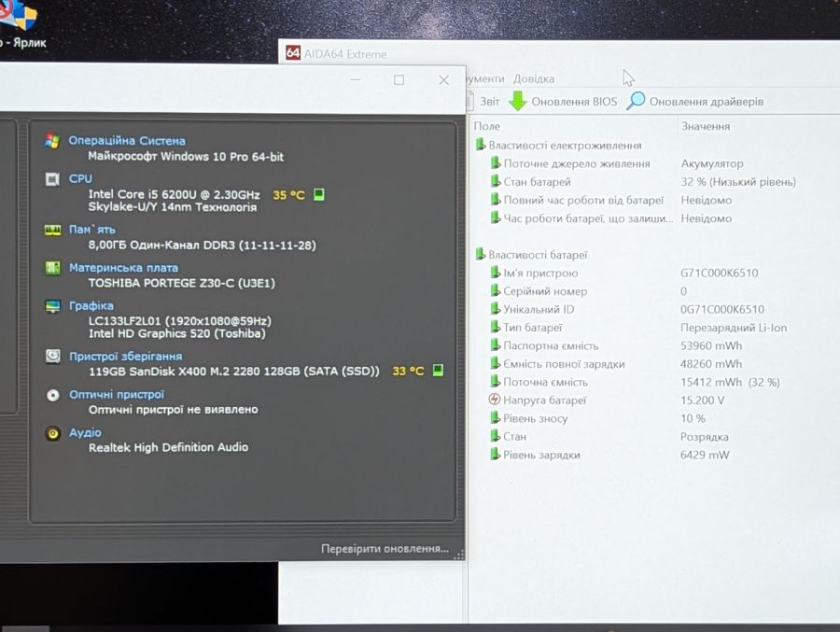Open the partially hidden menu before Довідка
The height and width of the screenshot is (632, 840).
(x=485, y=78)
